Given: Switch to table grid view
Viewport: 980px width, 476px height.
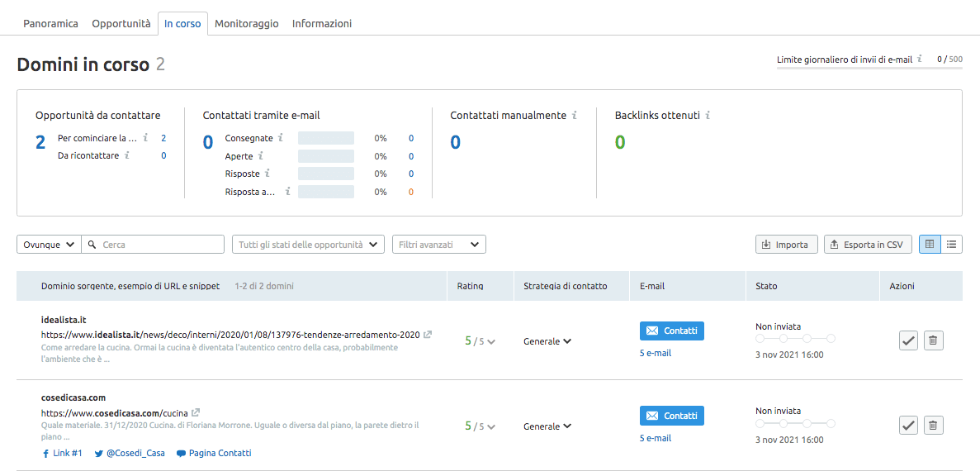Looking at the screenshot, I should click(x=930, y=245).
